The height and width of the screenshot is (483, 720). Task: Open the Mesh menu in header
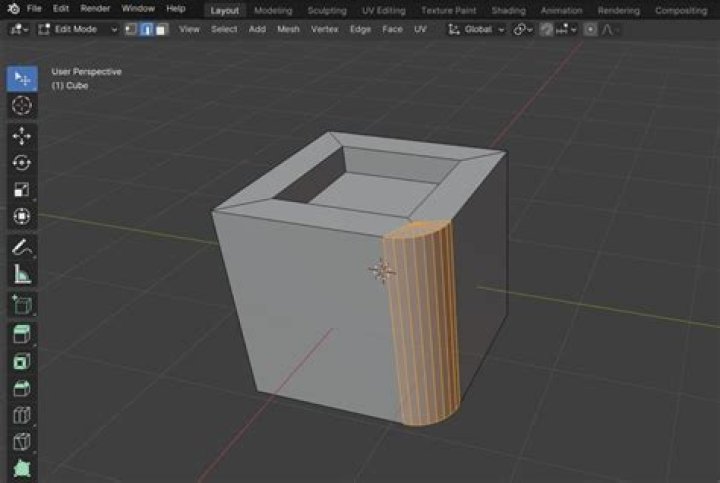288,29
